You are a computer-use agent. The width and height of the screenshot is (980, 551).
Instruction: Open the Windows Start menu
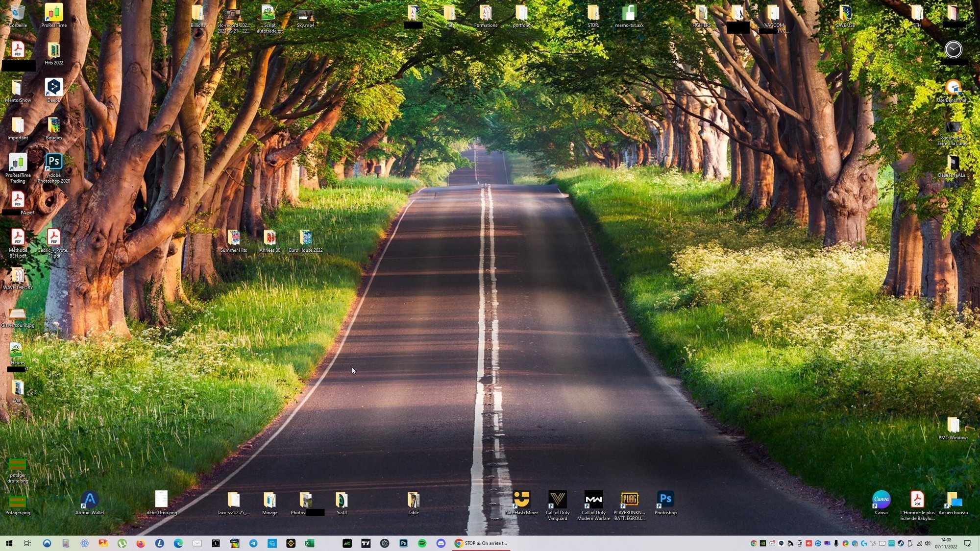click(9, 543)
